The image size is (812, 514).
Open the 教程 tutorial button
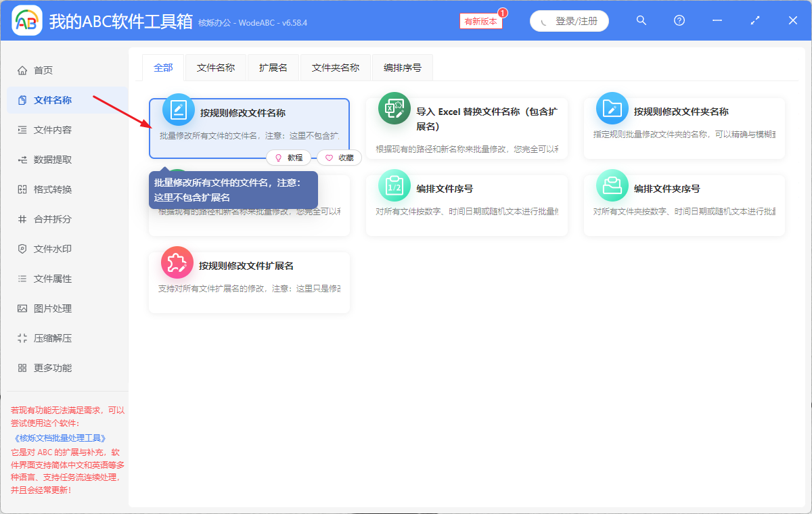pos(289,157)
